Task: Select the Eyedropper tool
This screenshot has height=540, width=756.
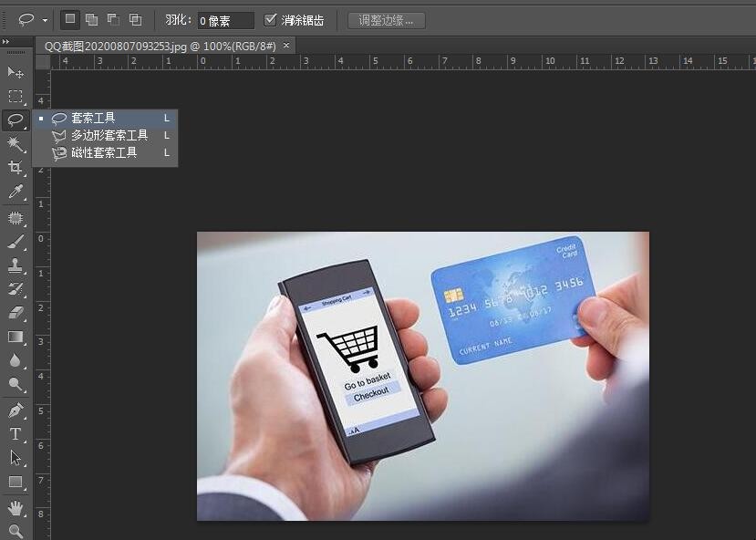Action: pyautogui.click(x=16, y=192)
